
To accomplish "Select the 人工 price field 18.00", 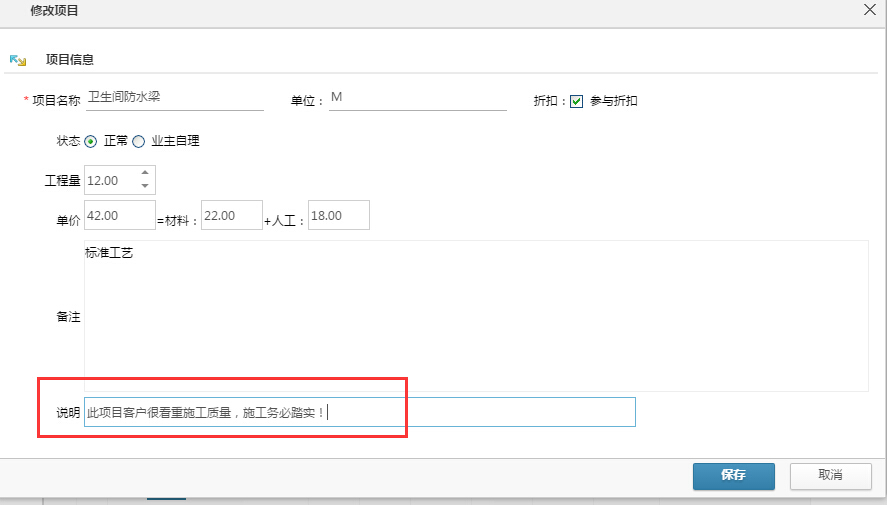I will coord(338,215).
